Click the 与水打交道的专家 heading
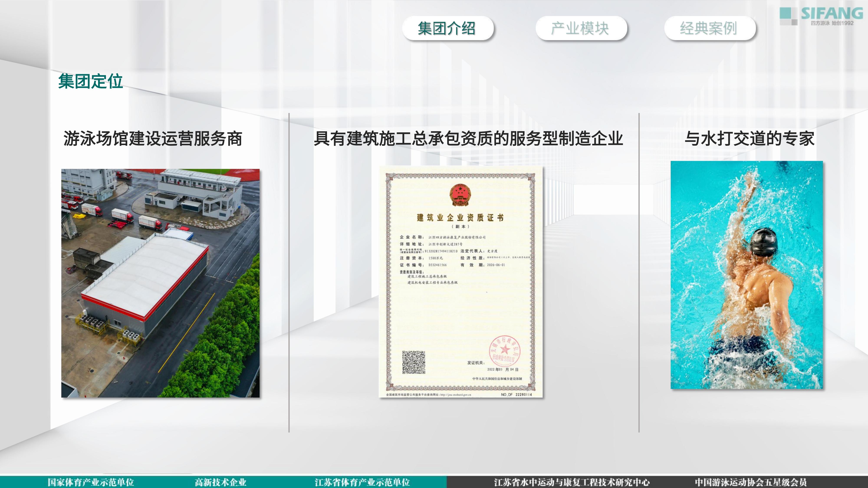 [x=750, y=138]
